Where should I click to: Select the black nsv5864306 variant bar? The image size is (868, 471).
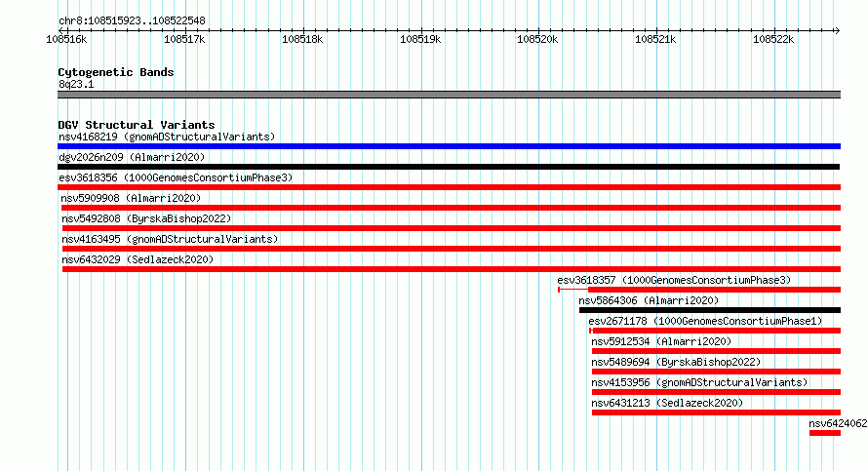[x=710, y=310]
